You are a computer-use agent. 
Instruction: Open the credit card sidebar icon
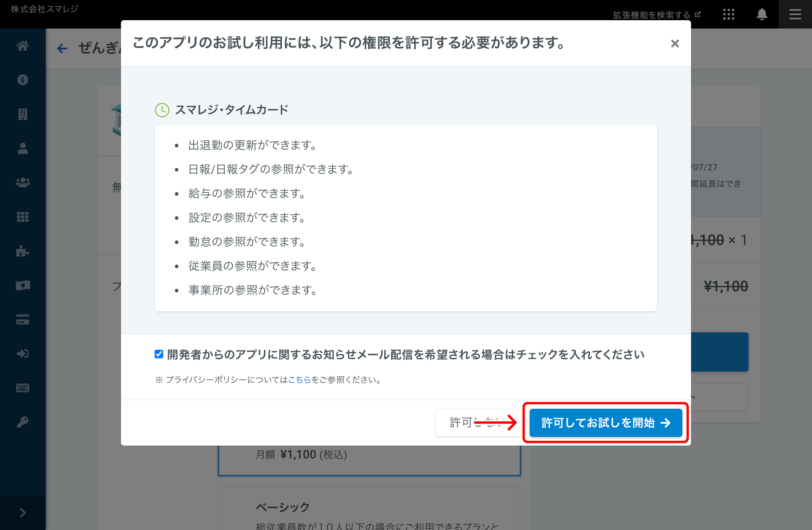[23, 319]
